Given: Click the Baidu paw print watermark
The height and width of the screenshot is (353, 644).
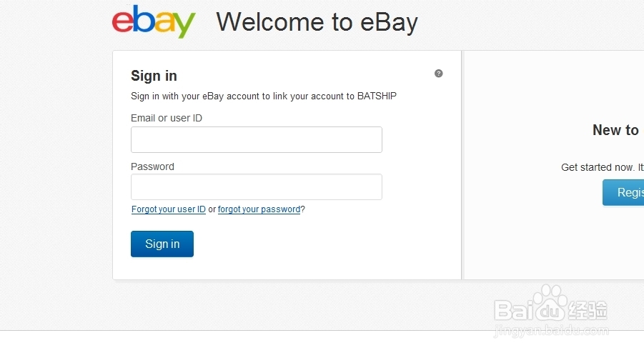Looking at the screenshot, I should tap(550, 302).
